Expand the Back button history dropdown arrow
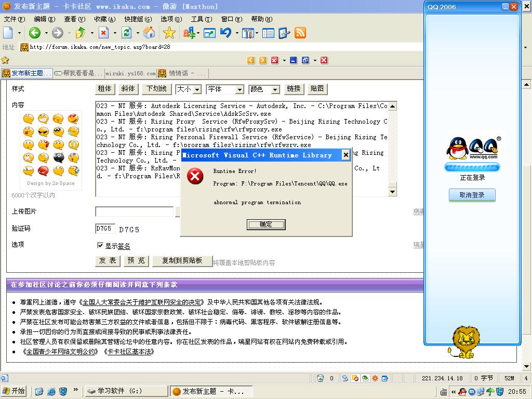The image size is (532, 399). point(46,33)
